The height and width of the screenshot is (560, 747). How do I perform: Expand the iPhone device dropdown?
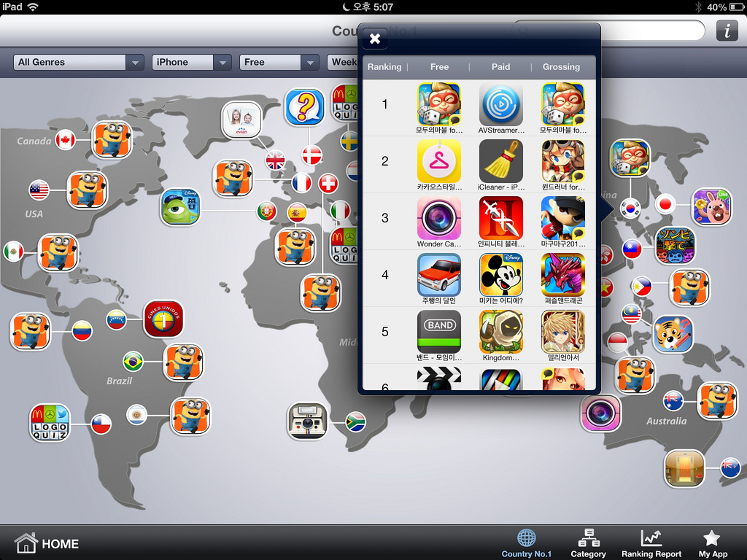(192, 63)
